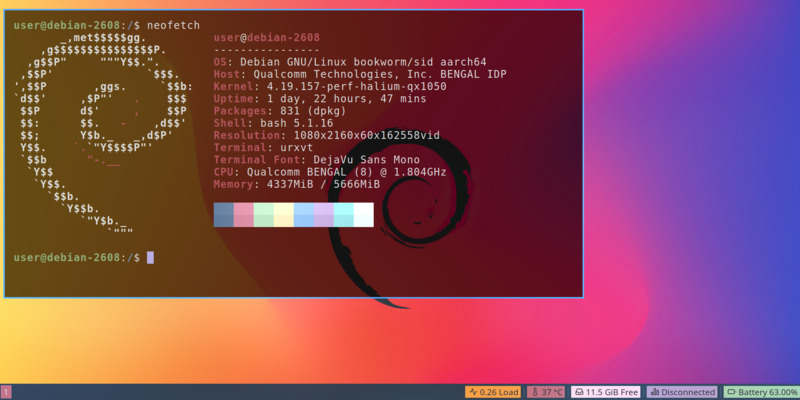This screenshot has height=400, width=800.
Task: Click the battery icon in status bar
Action: [x=733, y=392]
